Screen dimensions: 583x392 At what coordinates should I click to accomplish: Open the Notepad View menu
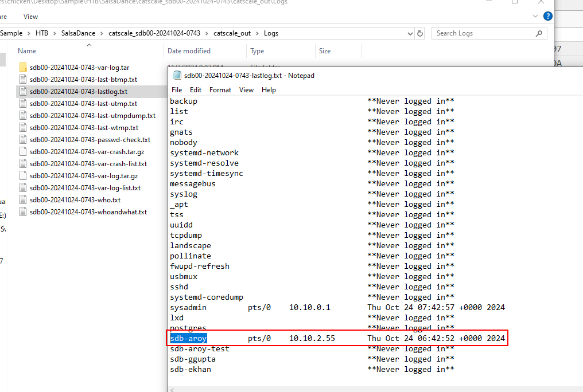(246, 90)
